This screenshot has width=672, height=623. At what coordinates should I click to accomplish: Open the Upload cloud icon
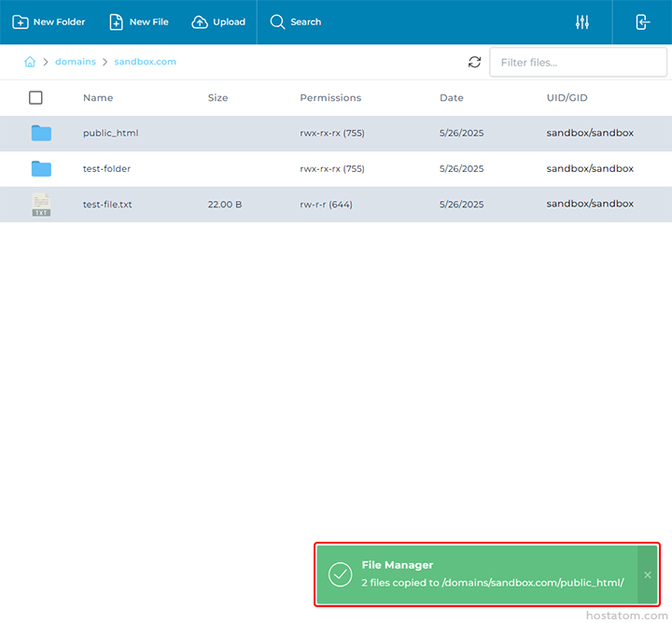tap(200, 22)
